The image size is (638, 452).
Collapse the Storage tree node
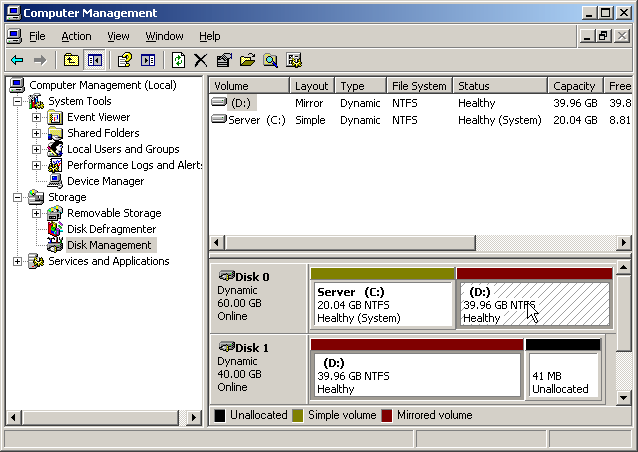tap(17, 197)
